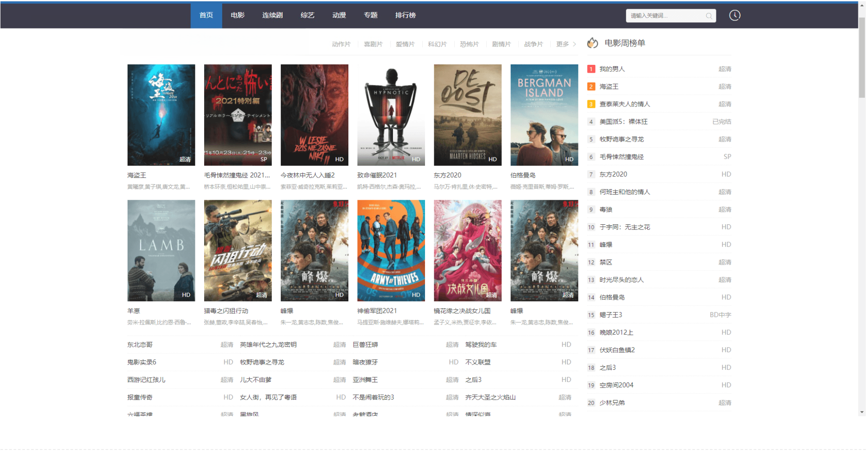Image resolution: width=868 pixels, height=453 pixels.
Task: Filter by 爱情片 genre
Action: pyautogui.click(x=405, y=44)
